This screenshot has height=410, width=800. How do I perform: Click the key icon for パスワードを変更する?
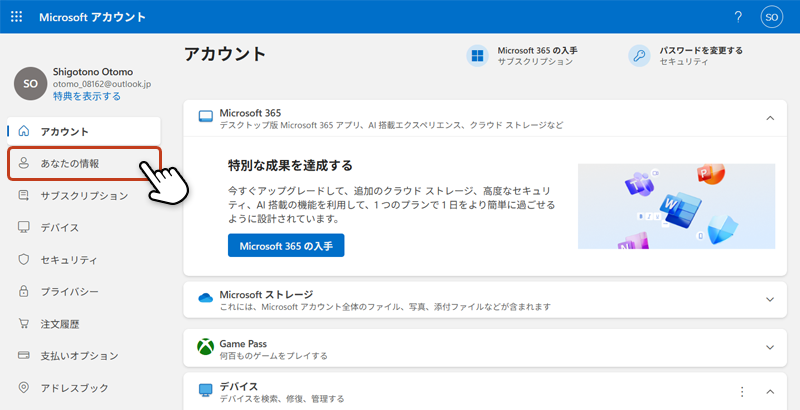[639, 56]
